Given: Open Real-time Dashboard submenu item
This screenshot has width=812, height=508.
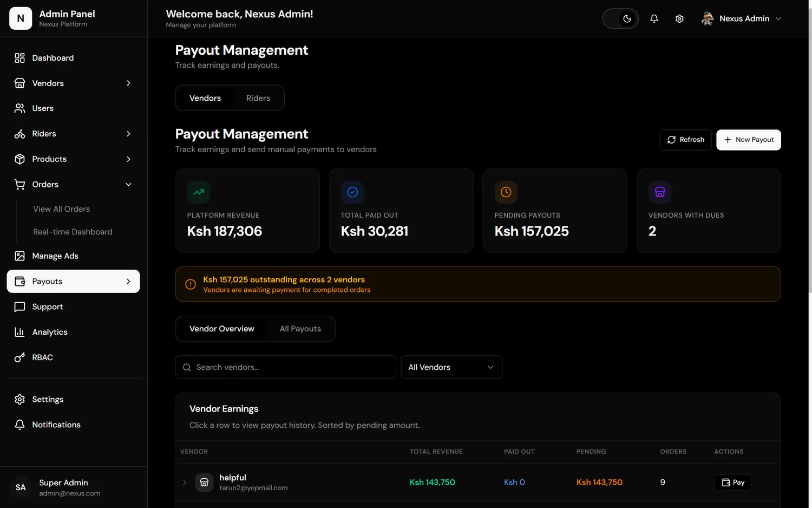Looking at the screenshot, I should 73,232.
